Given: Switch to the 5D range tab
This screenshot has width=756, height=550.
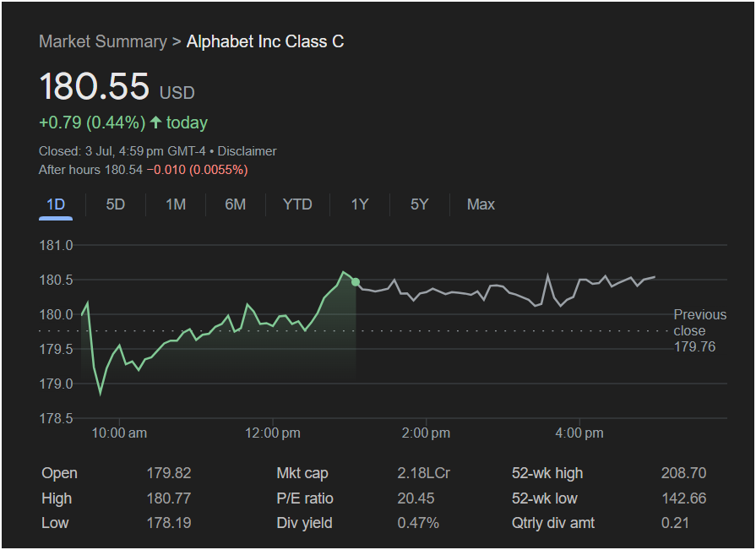Looking at the screenshot, I should pos(115,204).
